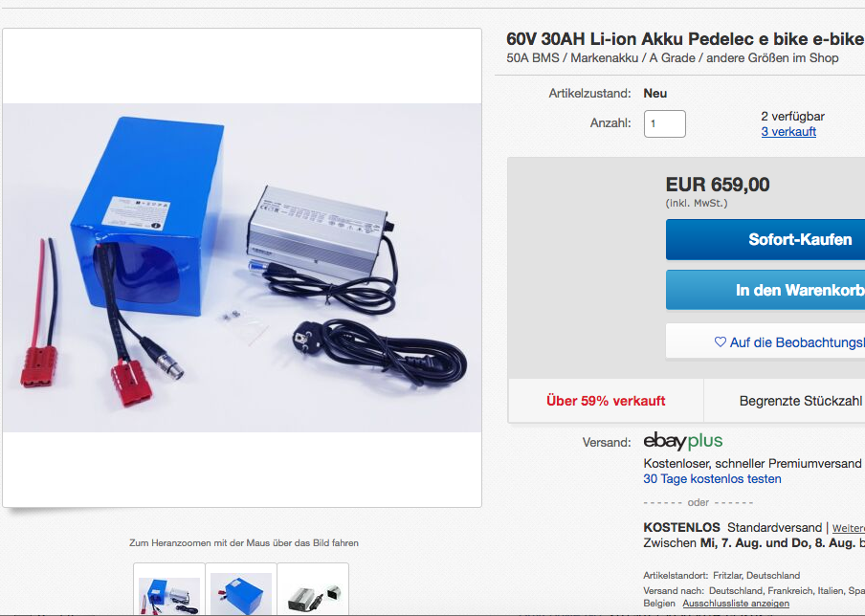Click the 60V 30AH Li-ion Akku title

[685, 39]
